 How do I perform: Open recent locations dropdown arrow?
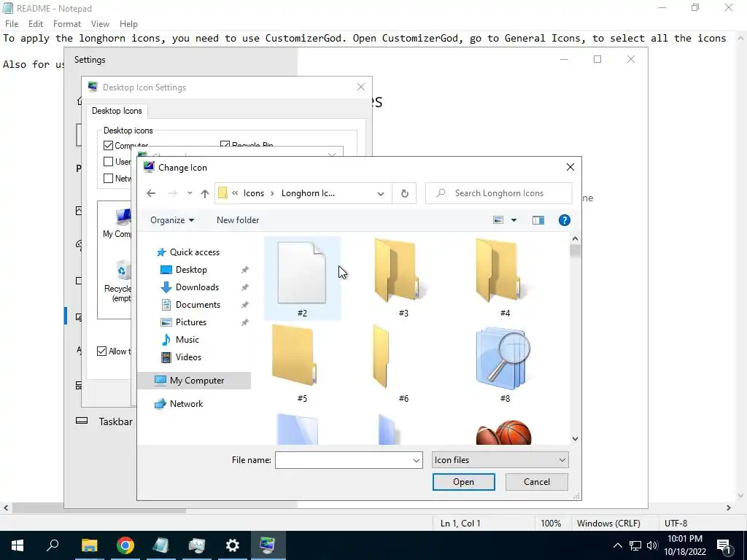click(x=190, y=193)
